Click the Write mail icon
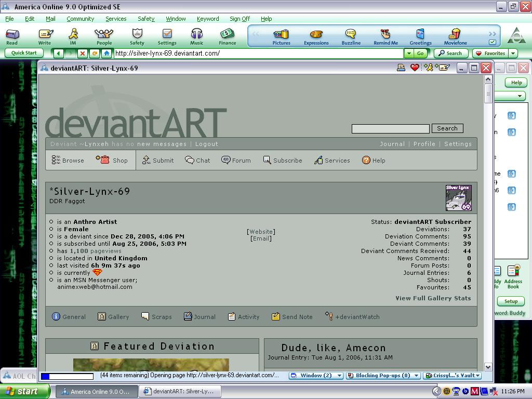This screenshot has width=532, height=399. (45, 37)
